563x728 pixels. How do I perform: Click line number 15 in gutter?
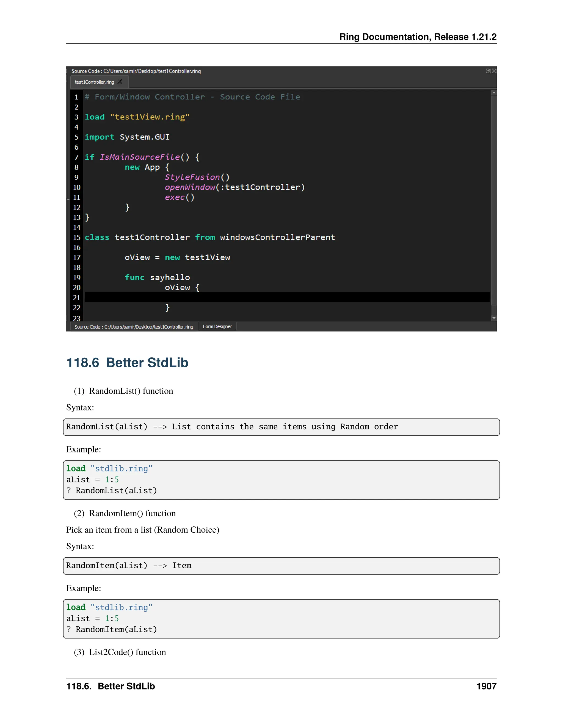(x=77, y=237)
